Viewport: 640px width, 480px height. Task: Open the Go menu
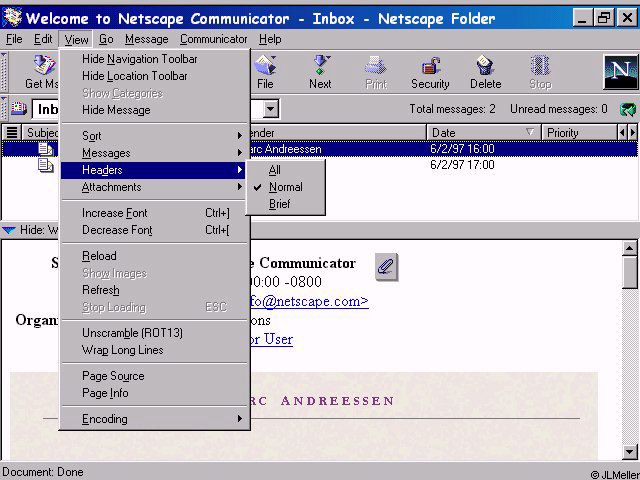106,39
